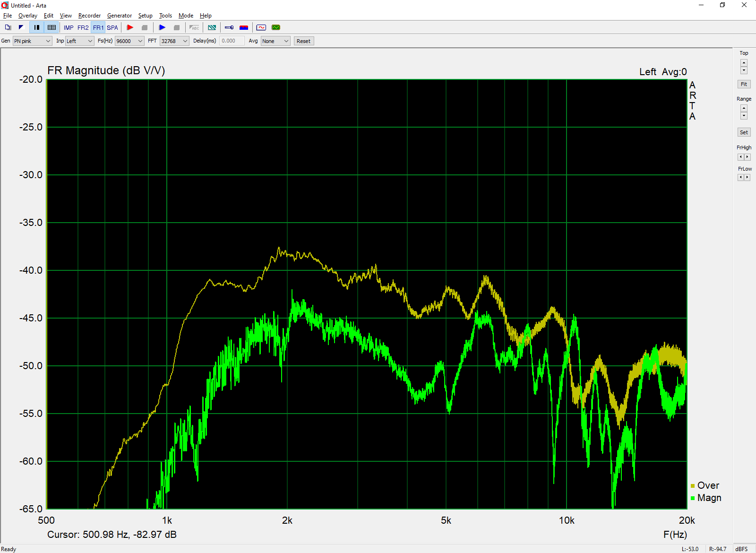This screenshot has height=553, width=756.
Task: Open the Help menu
Action: click(x=206, y=16)
